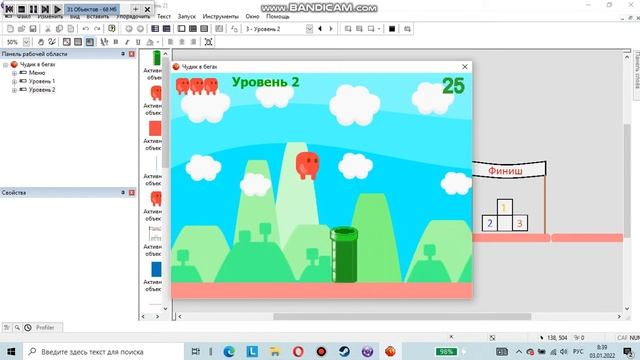
Task: Open the Текст menu
Action: [164, 17]
